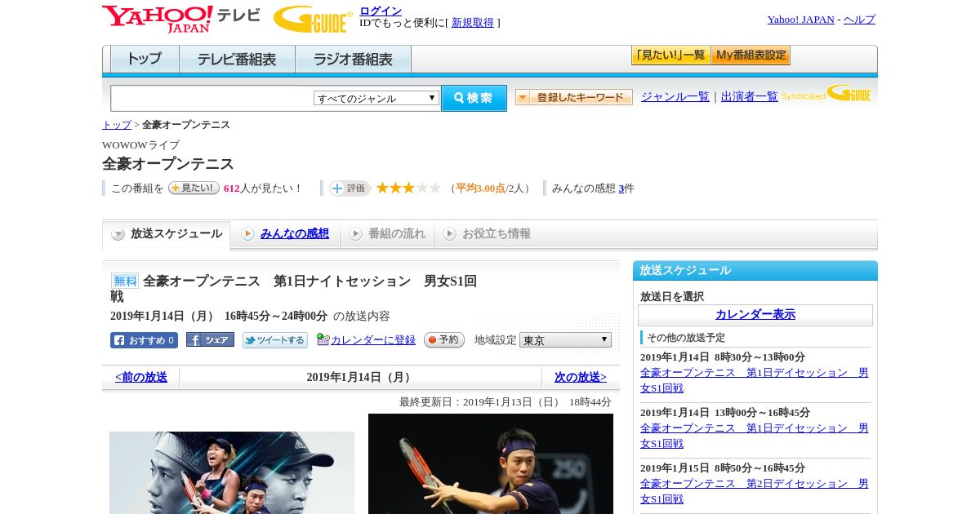Open My番組表設定 button
Image resolution: width=980 pixels, height=514 pixels.
click(x=751, y=55)
